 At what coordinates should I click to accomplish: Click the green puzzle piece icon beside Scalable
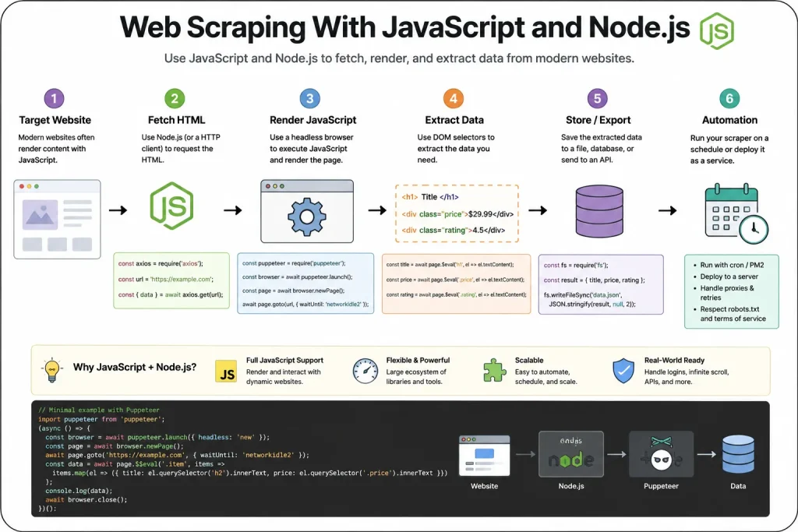pos(494,370)
